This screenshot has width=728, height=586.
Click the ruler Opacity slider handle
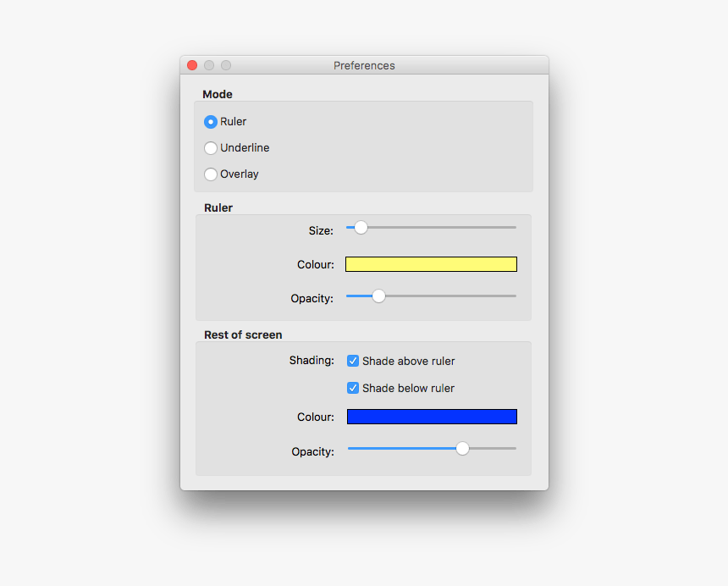tap(378, 296)
